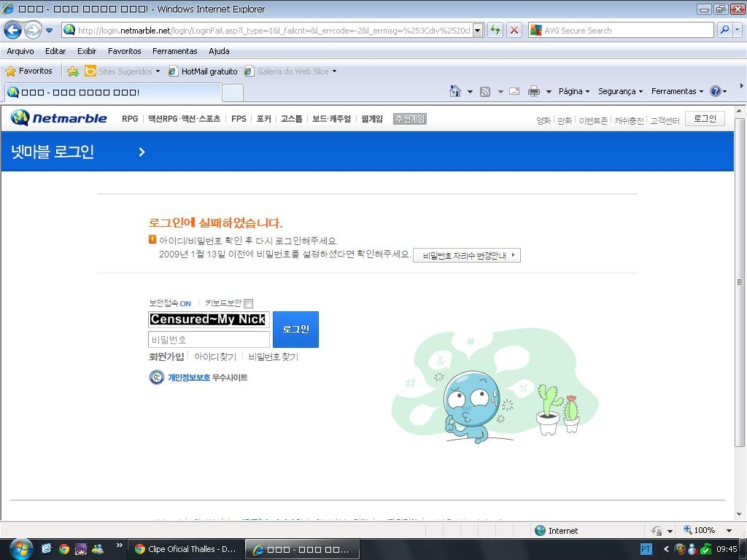The image size is (747, 560).
Task: Open a new blank tab
Action: [233, 93]
